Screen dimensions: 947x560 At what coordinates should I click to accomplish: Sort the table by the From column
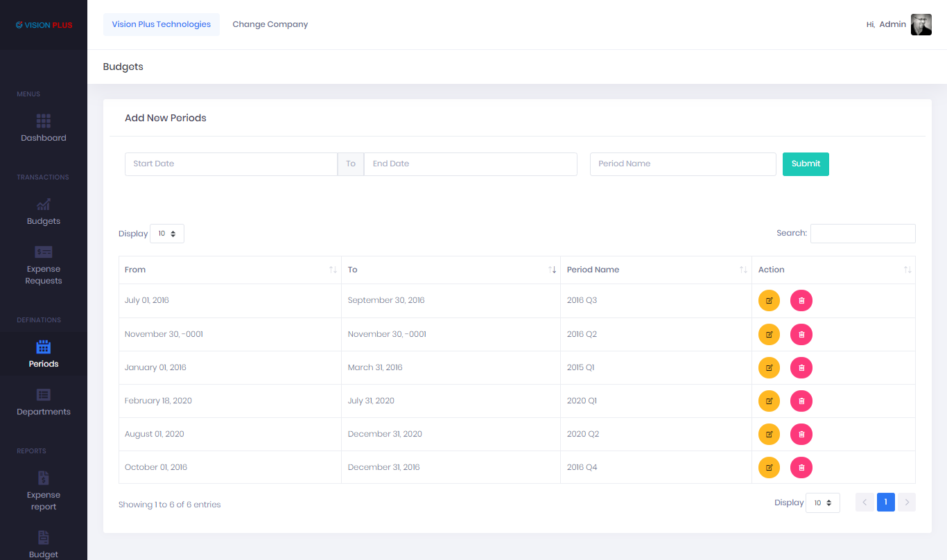coord(229,270)
